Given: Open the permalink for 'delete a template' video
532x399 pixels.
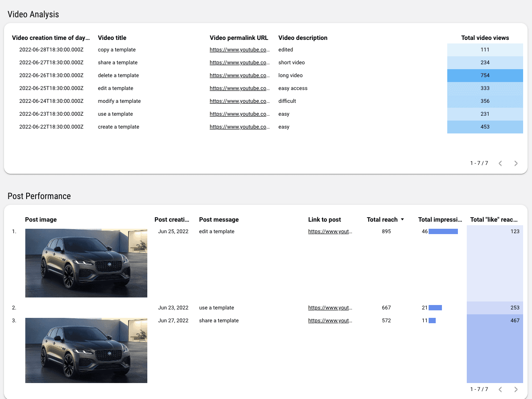Looking at the screenshot, I should coord(240,75).
